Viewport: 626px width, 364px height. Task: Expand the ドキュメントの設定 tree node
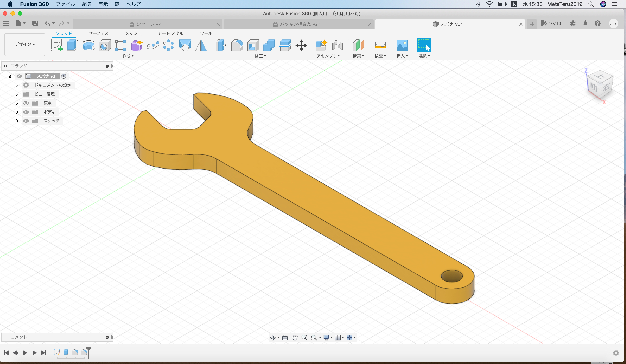click(x=17, y=85)
